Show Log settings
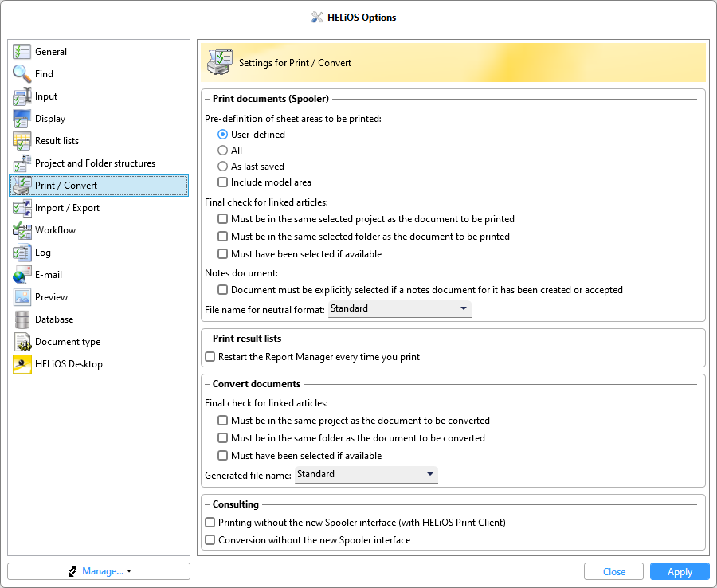Image resolution: width=717 pixels, height=588 pixels. point(99,253)
